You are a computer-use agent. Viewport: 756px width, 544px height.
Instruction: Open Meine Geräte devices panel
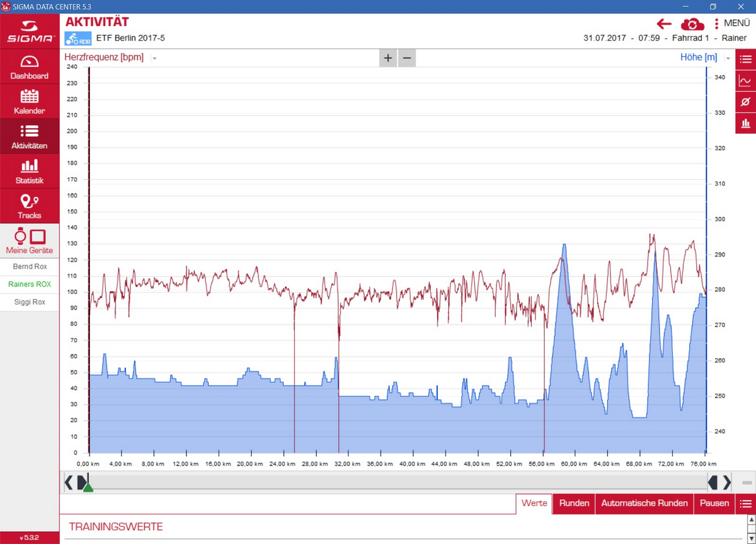[x=30, y=241]
